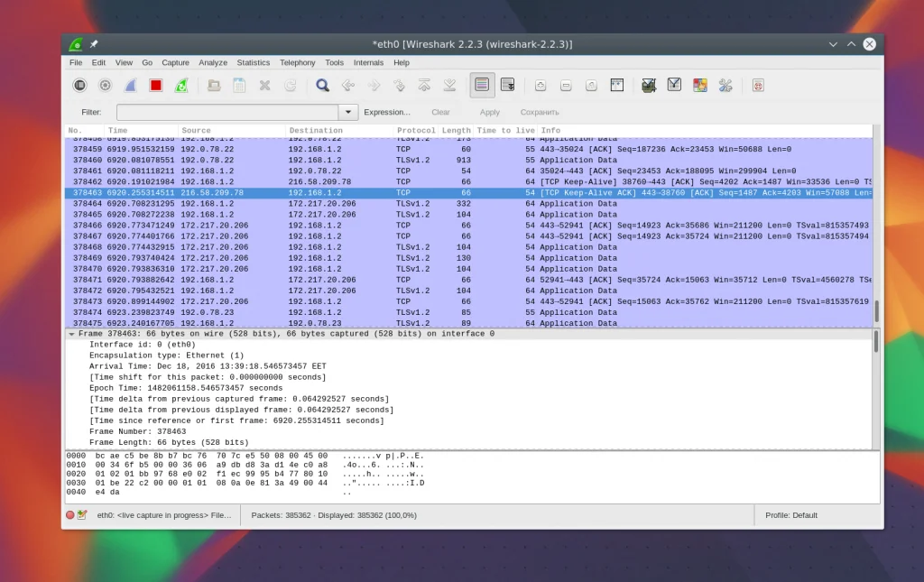
Task: Open the Statistics menu
Action: [x=253, y=63]
